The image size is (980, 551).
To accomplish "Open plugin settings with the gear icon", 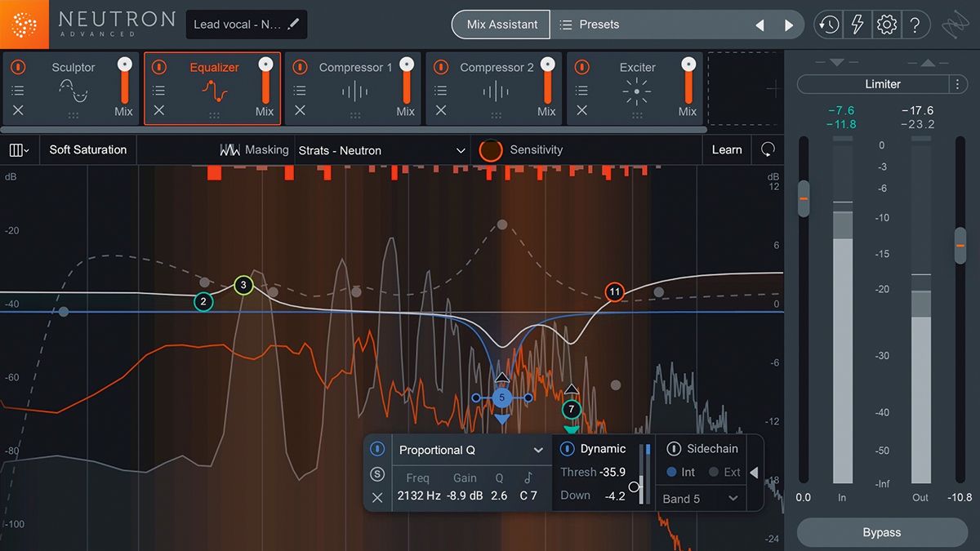I will point(886,24).
